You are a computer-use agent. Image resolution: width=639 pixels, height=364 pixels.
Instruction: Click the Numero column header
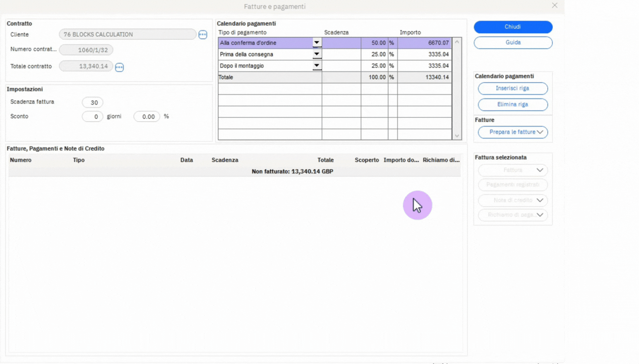point(21,160)
